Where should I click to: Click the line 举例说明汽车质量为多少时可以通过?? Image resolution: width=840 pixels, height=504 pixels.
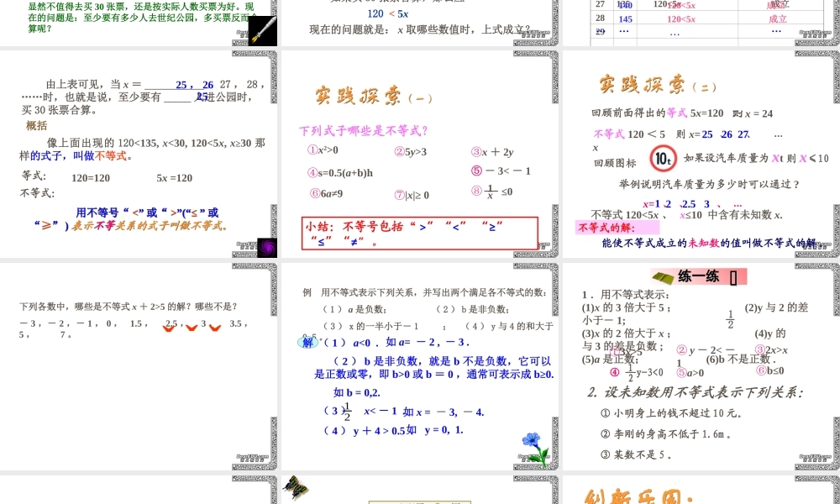(709, 184)
